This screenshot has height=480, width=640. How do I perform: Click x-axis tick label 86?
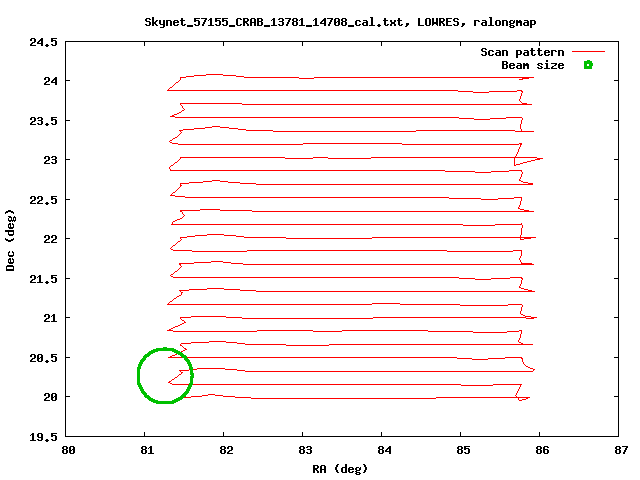point(542,450)
